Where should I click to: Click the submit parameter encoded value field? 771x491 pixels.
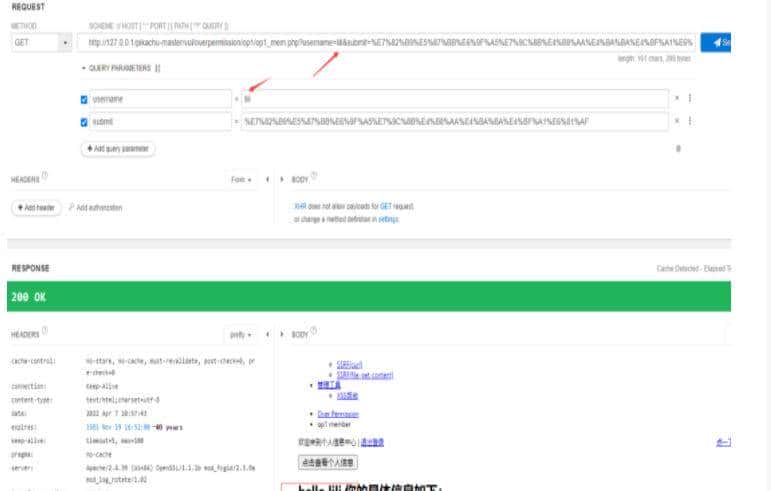(455, 121)
